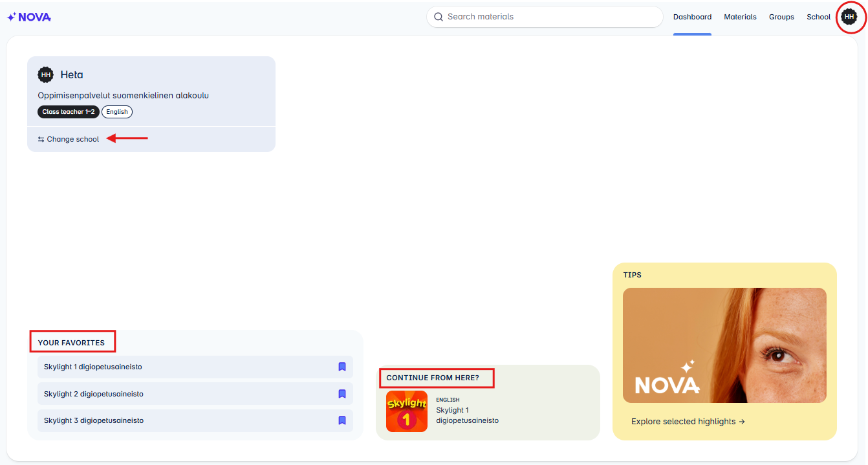Click the arrow after Explore selected highlights
This screenshot has height=465, width=868.
pyautogui.click(x=741, y=421)
